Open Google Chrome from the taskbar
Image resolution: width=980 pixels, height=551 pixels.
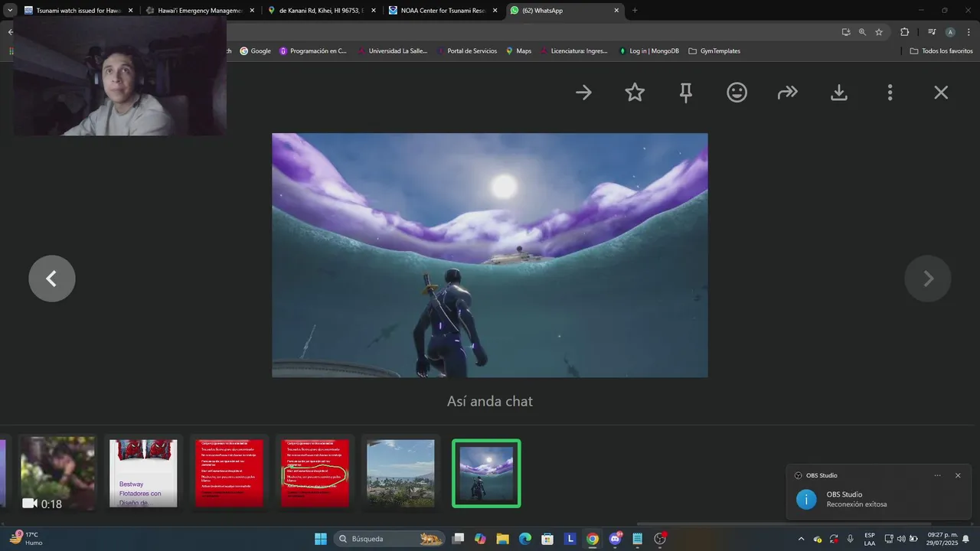pos(593,539)
